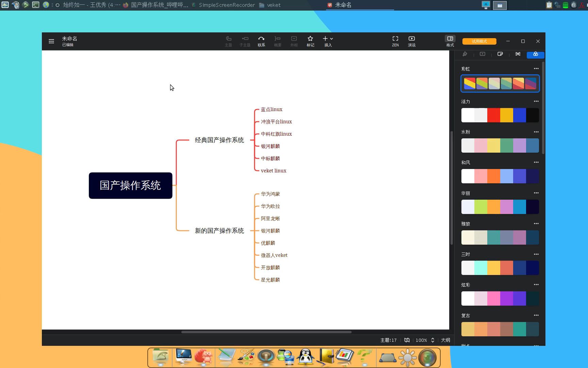Screen dimensions: 588x368
Task: Select the color theme tab in format panel
Action: tap(536, 54)
